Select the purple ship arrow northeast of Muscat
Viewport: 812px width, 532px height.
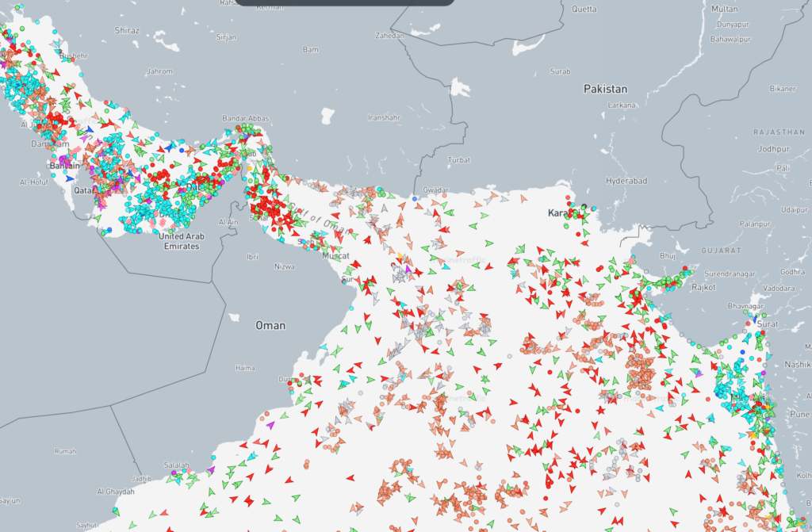[x=408, y=270]
